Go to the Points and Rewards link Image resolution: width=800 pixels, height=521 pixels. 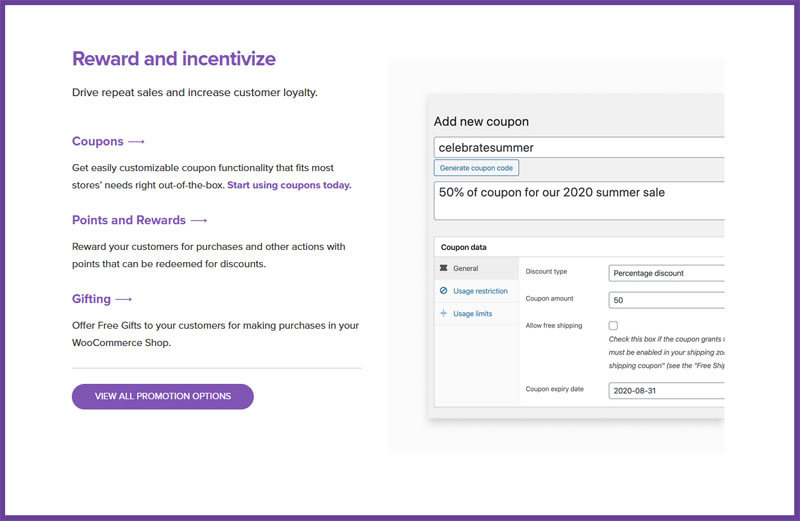(129, 220)
